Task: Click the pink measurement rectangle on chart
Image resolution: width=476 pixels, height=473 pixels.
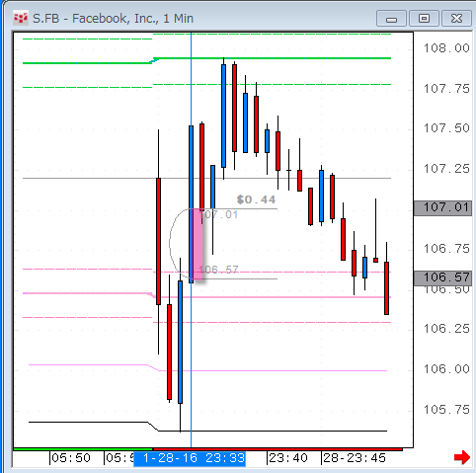Action: pos(198,244)
